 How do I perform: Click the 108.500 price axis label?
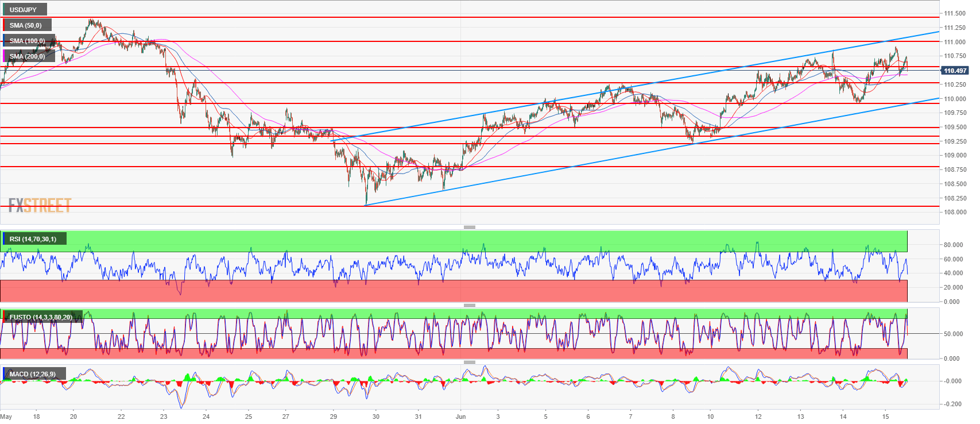[x=955, y=184]
